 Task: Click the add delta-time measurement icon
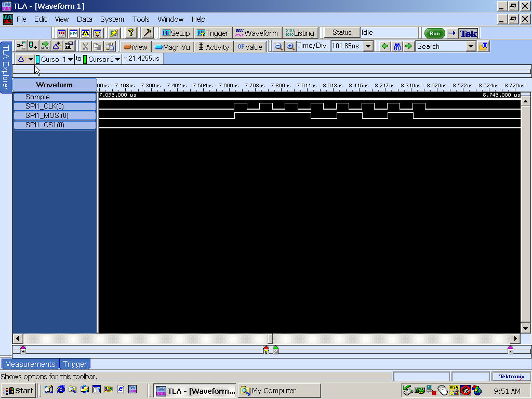[x=57, y=46]
